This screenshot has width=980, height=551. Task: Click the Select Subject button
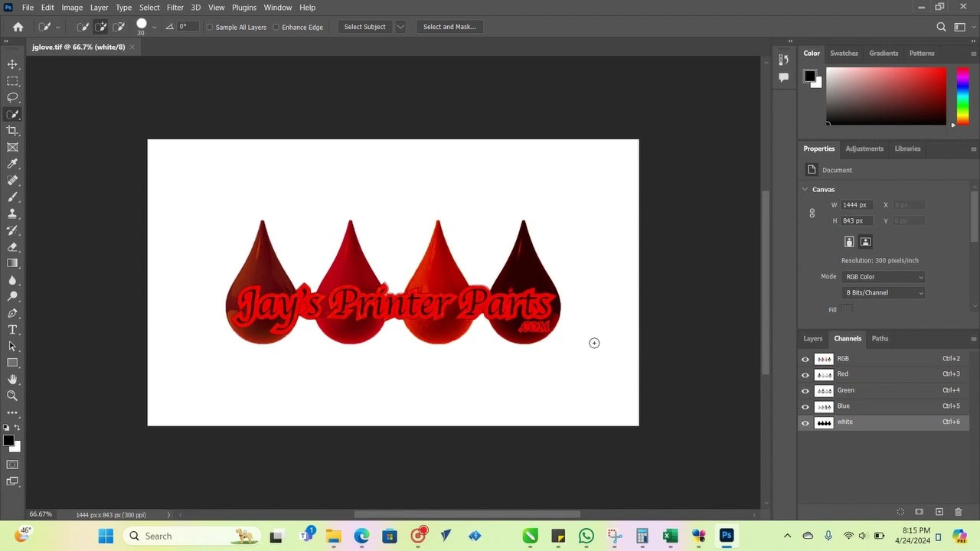(x=364, y=27)
